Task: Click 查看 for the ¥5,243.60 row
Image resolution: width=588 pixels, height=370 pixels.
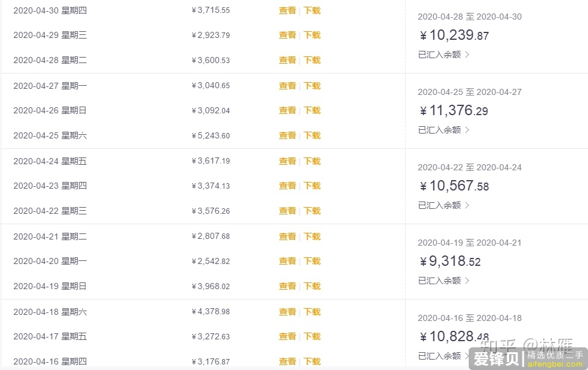Action: click(x=288, y=135)
